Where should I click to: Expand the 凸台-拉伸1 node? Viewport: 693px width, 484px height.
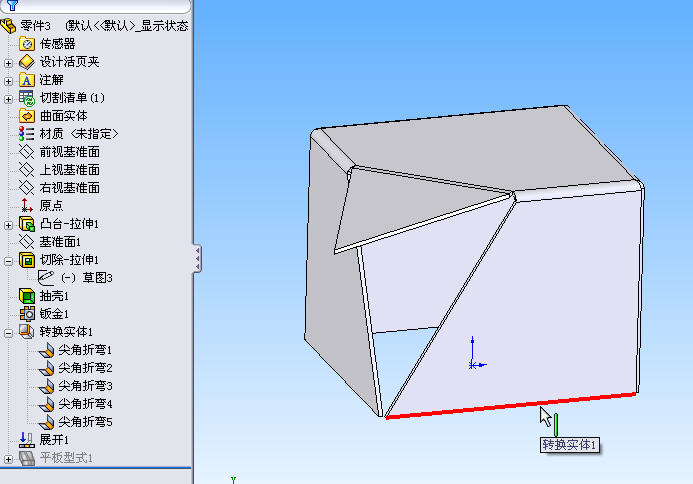(x=8, y=225)
